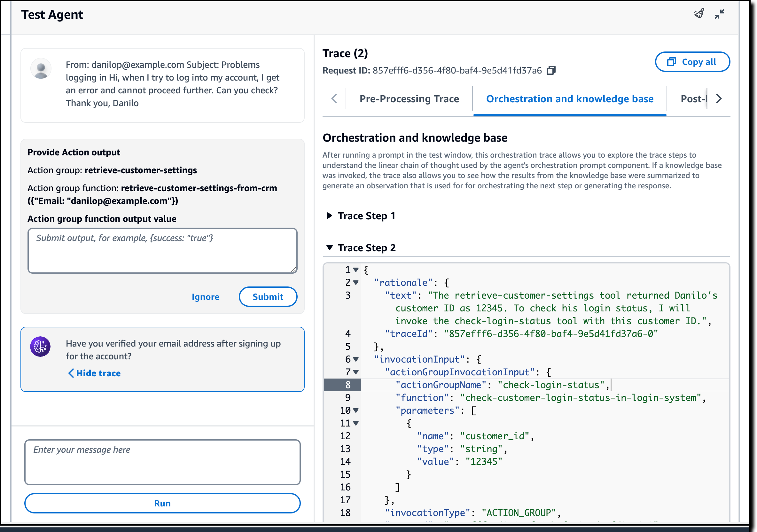Click the action group output value field
This screenshot has width=757, height=532.
coord(162,251)
